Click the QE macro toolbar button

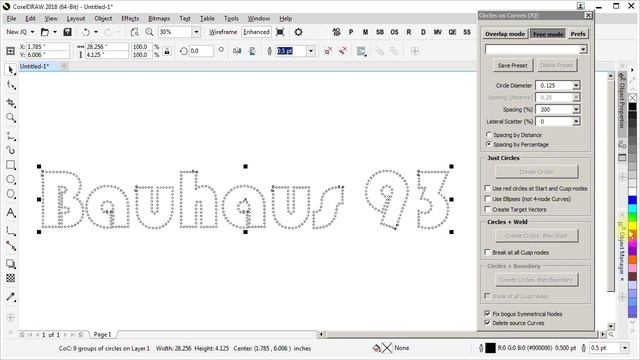[x=452, y=32]
